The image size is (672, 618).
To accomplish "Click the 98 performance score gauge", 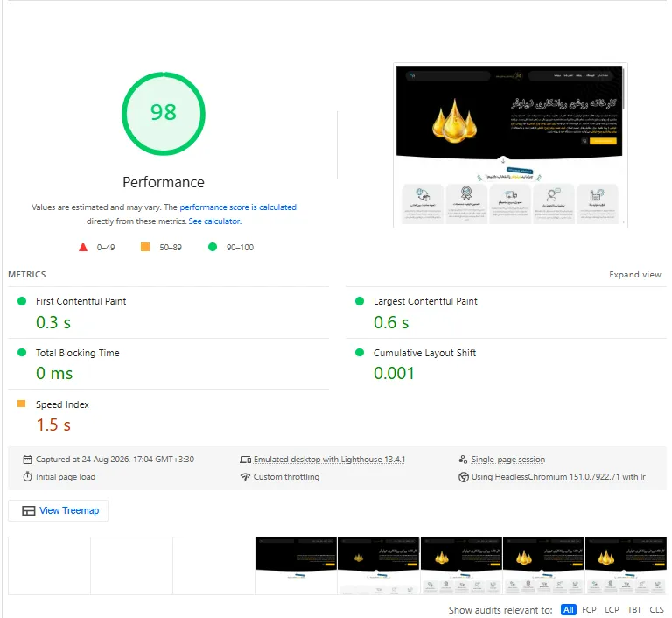I will 164,114.
